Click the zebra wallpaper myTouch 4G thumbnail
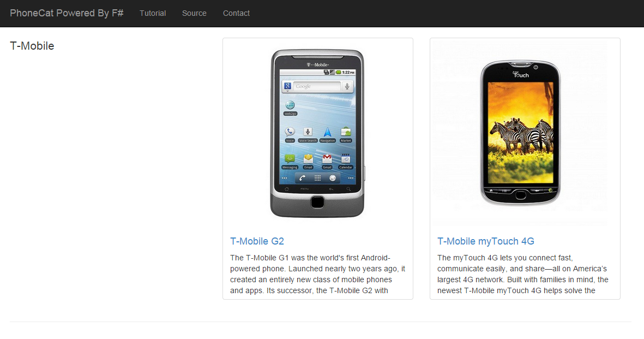 (x=520, y=132)
